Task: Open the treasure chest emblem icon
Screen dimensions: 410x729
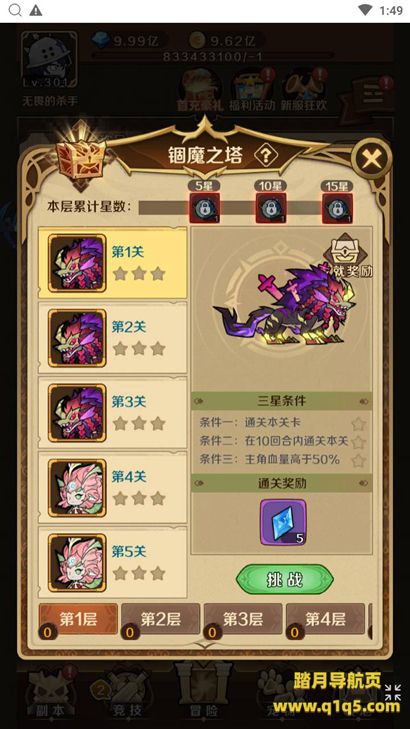Action: 81,157
